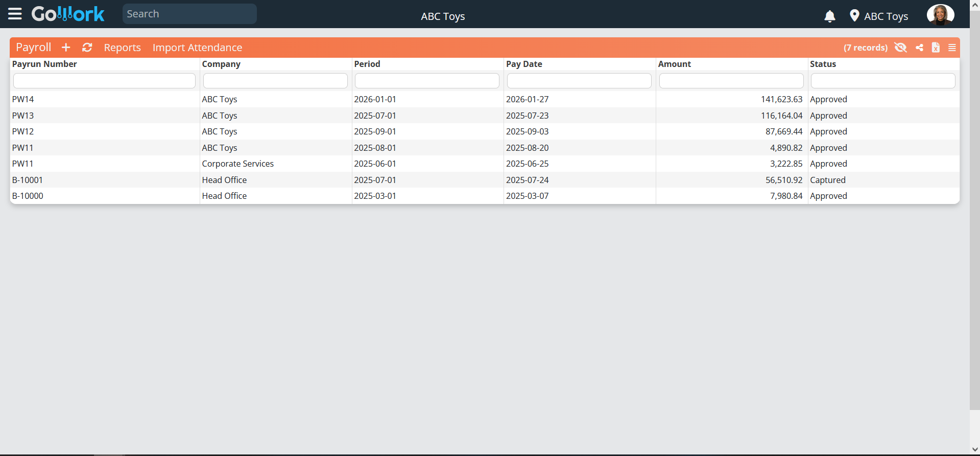Click the ABC Toys location pin icon

pyautogui.click(x=854, y=16)
